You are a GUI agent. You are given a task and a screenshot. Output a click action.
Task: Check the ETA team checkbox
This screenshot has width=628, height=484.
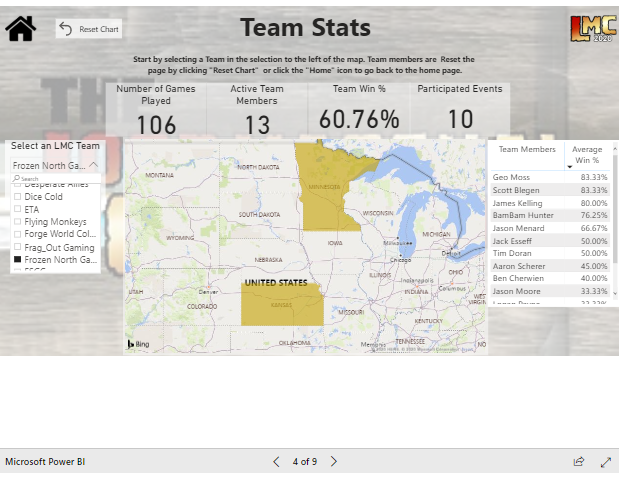coord(18,210)
